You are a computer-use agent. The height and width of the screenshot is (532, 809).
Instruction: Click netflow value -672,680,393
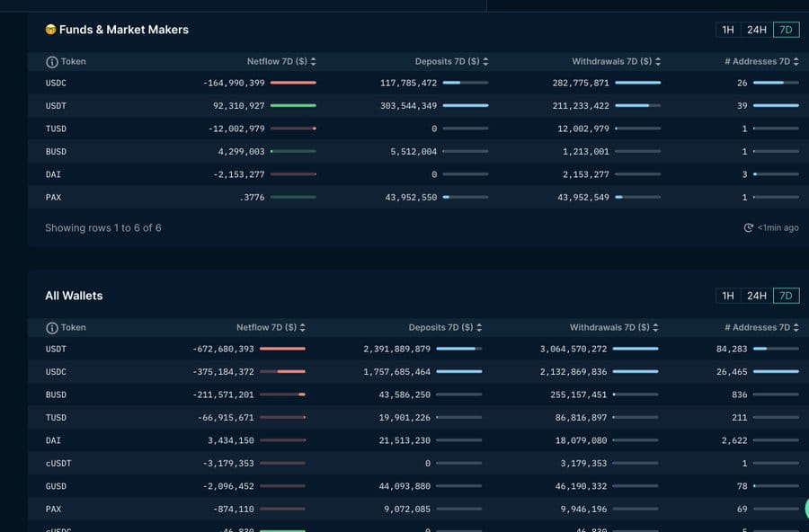pos(224,349)
